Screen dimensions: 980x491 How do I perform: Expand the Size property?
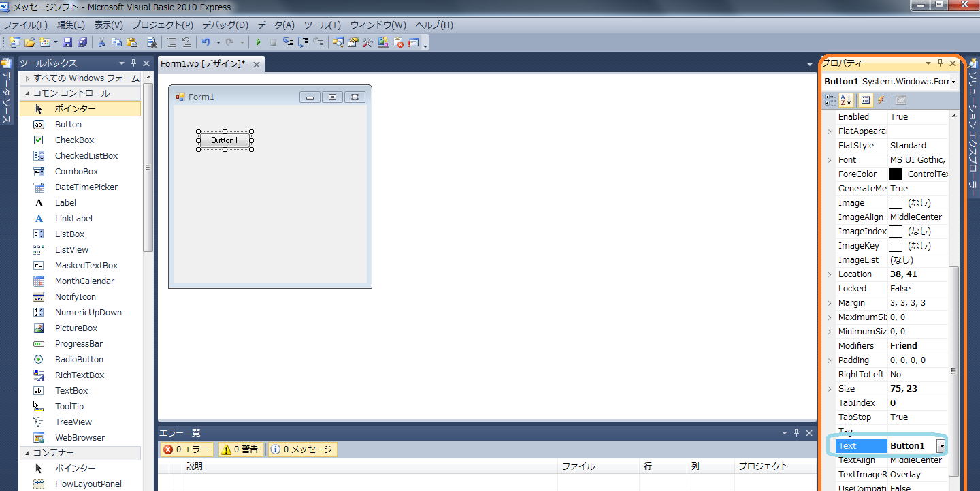pyautogui.click(x=829, y=389)
